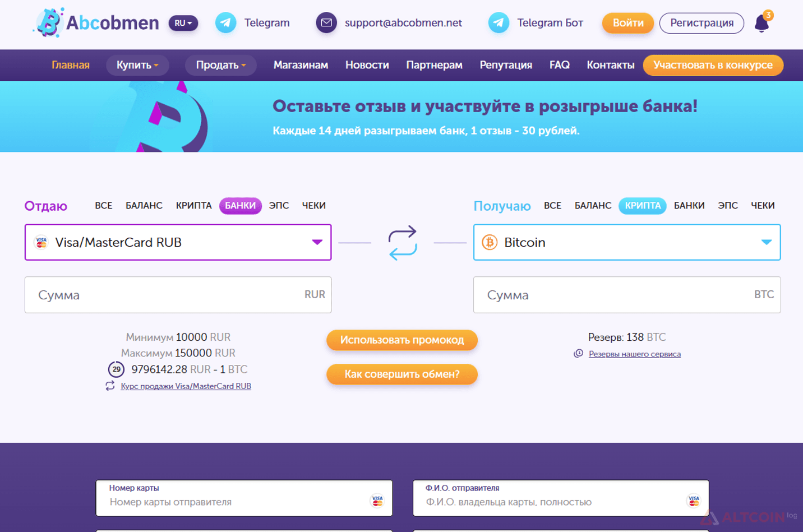Select КРИПТА filter under Получаю
Screen dimensions: 803x532
643,206
